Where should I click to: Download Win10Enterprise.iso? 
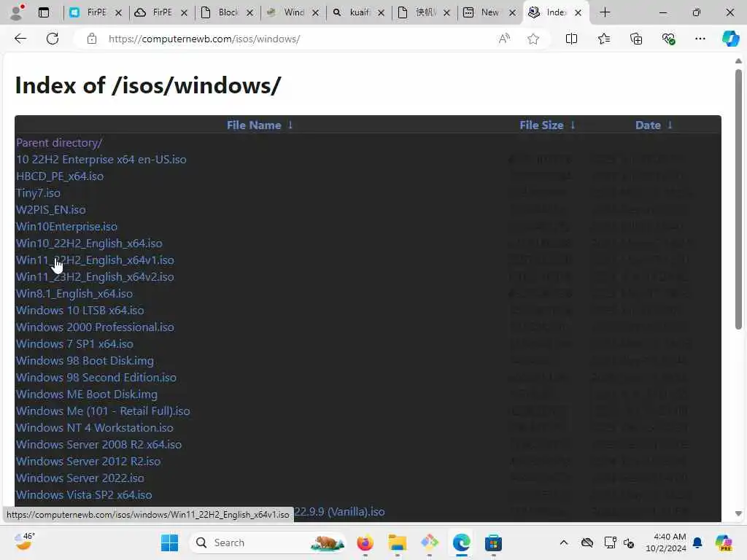(x=66, y=226)
